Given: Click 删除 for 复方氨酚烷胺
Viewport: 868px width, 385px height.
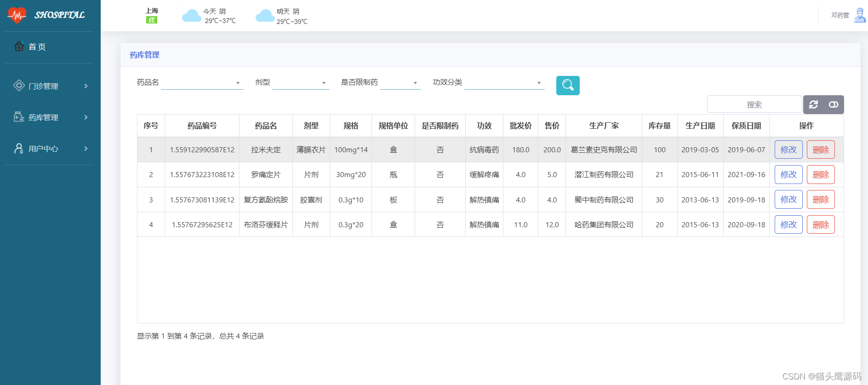Looking at the screenshot, I should [821, 199].
